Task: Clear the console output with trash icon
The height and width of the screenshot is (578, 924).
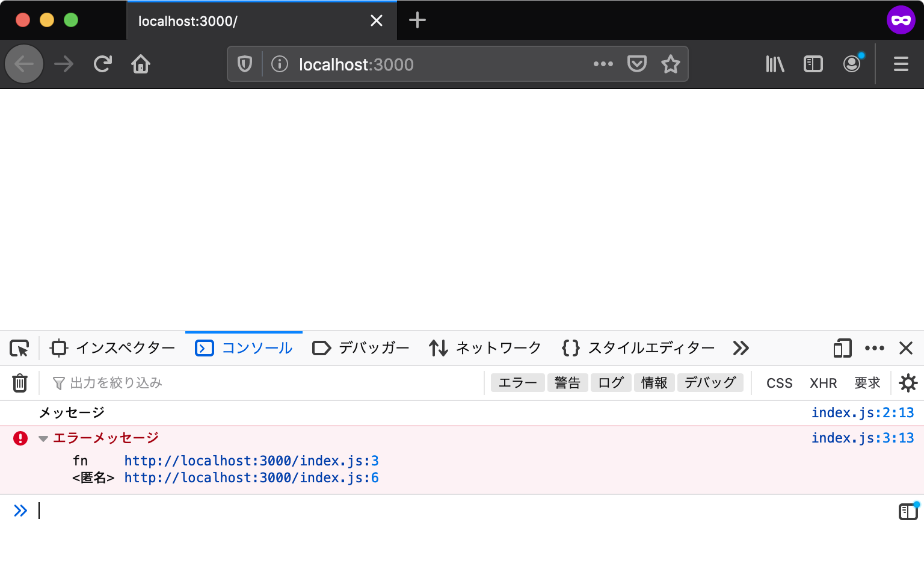Action: click(x=20, y=382)
